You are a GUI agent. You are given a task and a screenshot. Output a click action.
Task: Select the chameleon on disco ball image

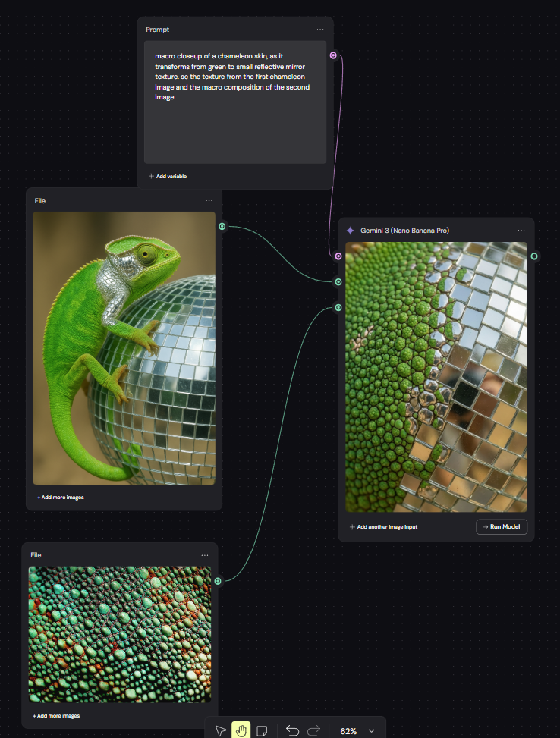pyautogui.click(x=124, y=348)
